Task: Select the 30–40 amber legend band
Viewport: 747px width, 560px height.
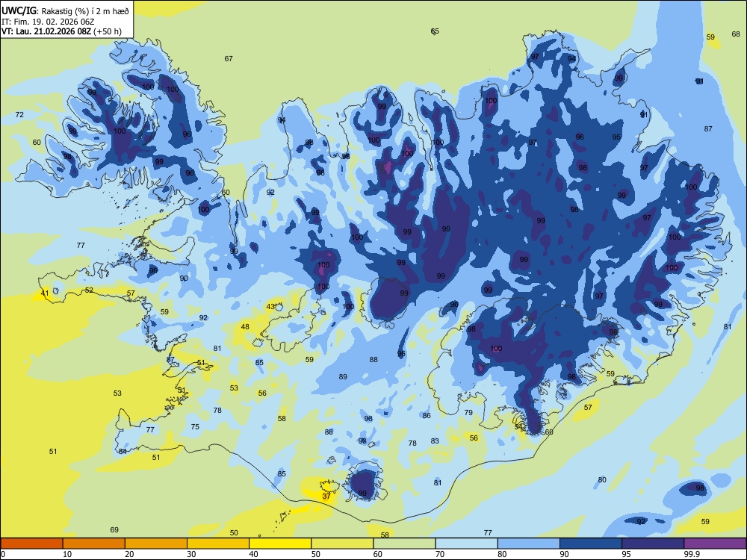Action: 218,544
